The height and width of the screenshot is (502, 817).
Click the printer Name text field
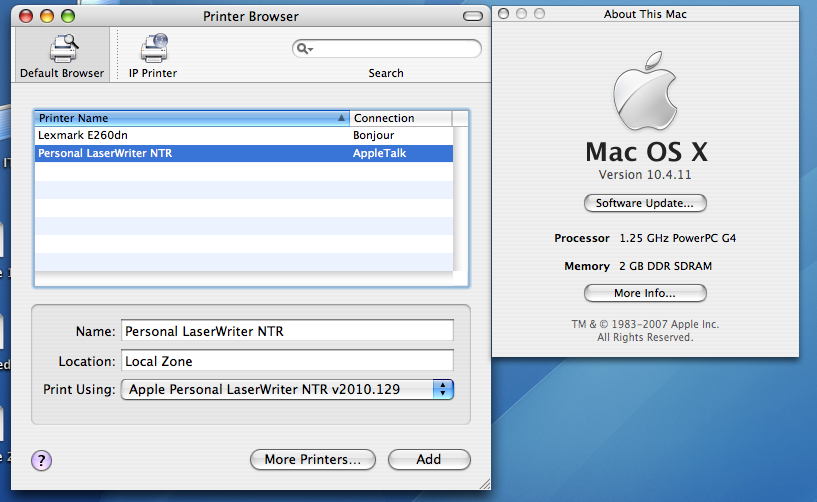click(287, 330)
